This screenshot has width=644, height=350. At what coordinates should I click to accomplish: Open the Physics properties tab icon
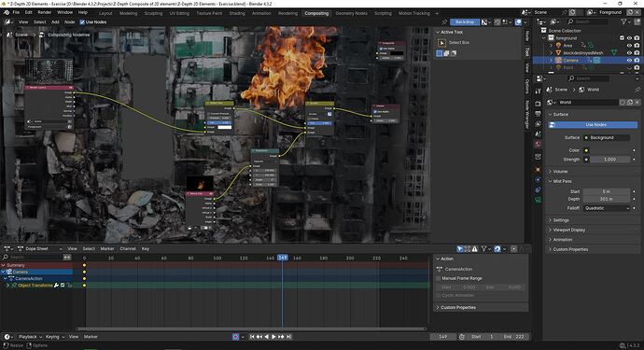coord(538,180)
